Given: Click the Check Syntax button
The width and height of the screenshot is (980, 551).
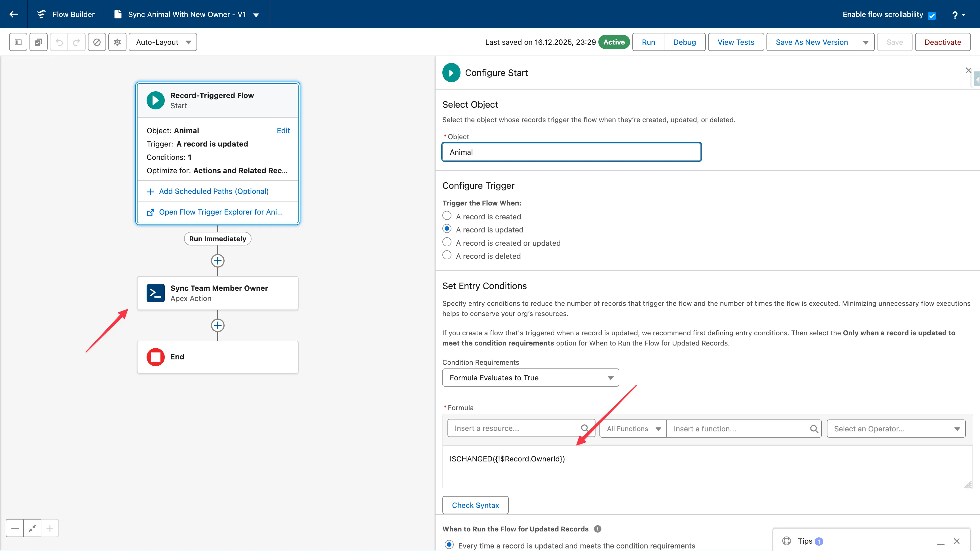Looking at the screenshot, I should [475, 505].
